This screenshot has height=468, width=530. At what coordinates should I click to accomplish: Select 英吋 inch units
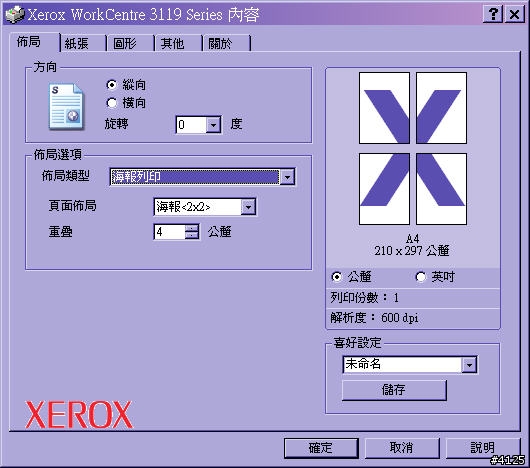435,277
